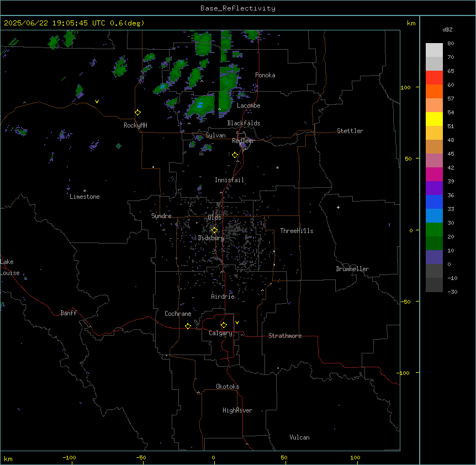
Task: Click the Ponoka city label
Action: 265,75
